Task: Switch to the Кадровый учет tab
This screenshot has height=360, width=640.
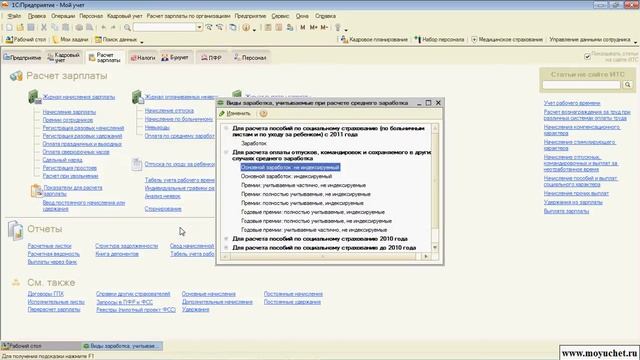Action: [63, 58]
